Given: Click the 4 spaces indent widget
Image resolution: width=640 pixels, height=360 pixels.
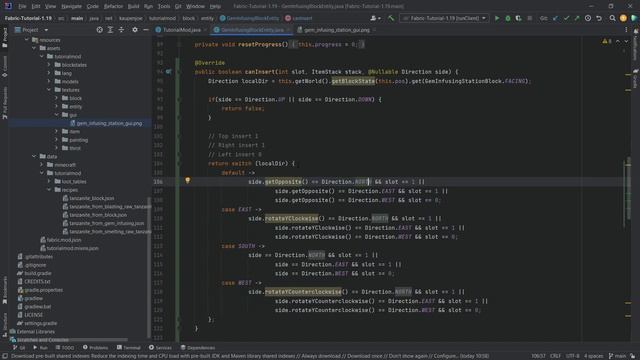Looking at the screenshot, I should (593, 356).
